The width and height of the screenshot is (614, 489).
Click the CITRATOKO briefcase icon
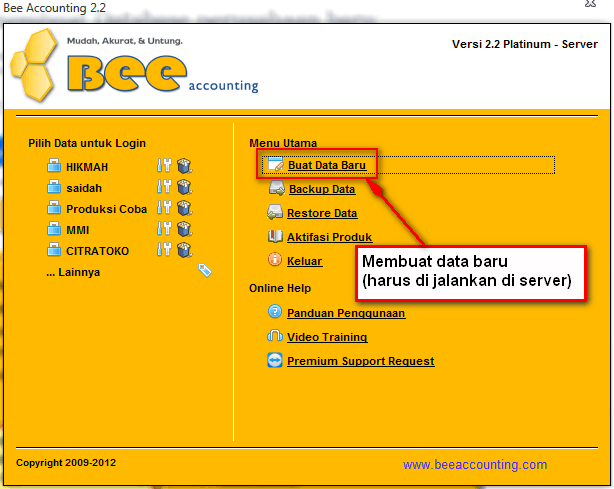[54, 249]
